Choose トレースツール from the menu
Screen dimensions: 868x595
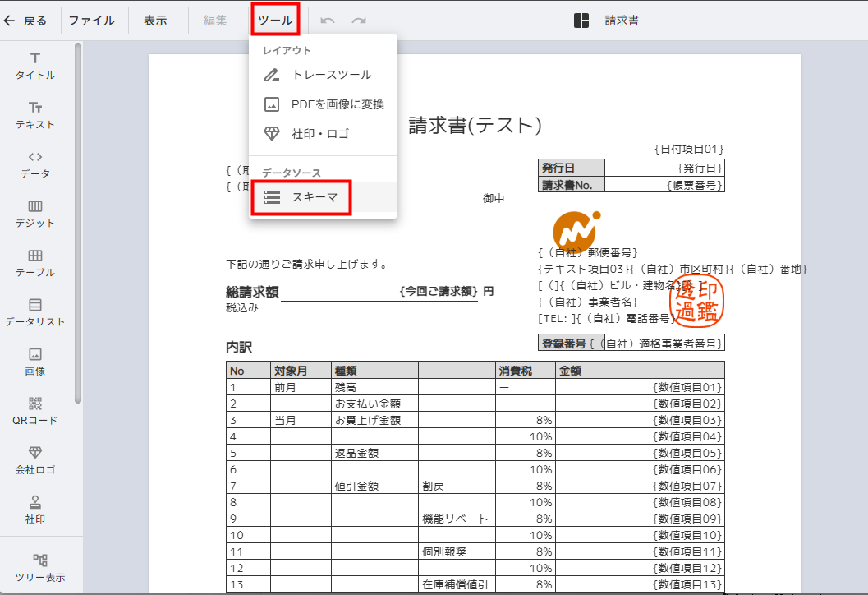pos(331,75)
